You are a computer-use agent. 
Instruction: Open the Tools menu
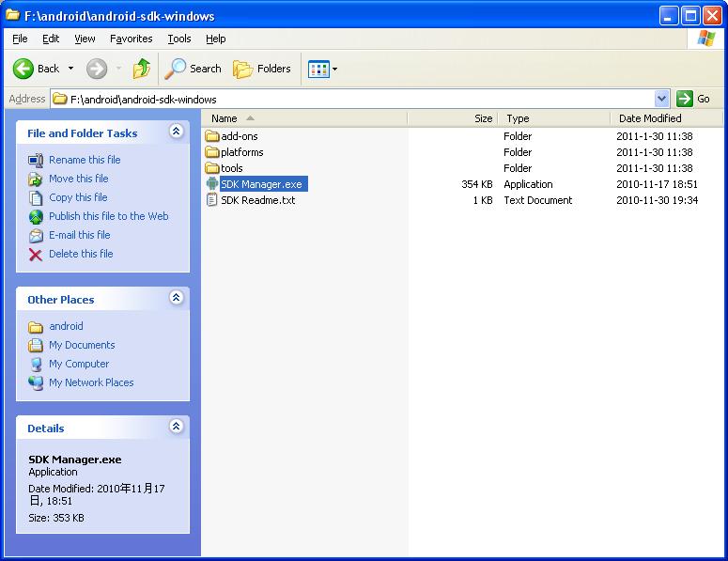179,39
